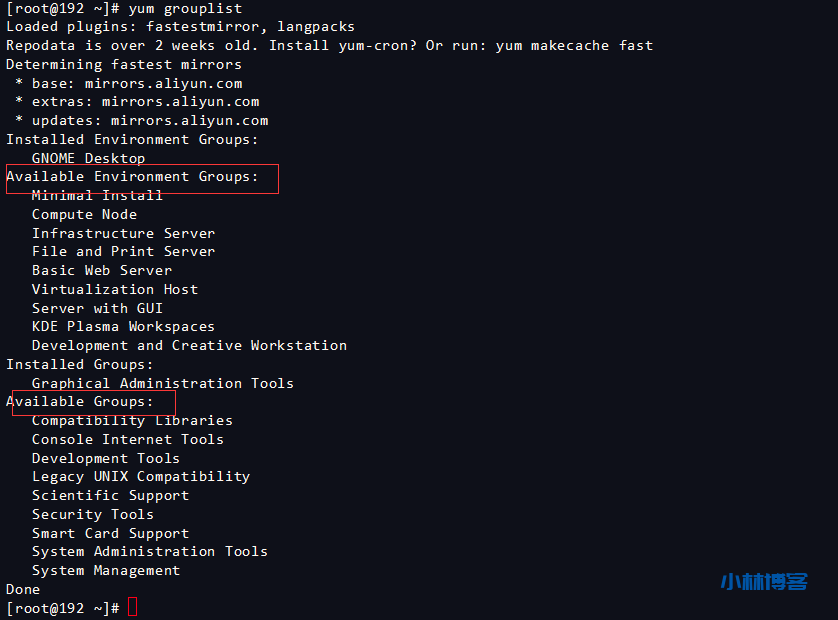
Task: Click the 'Basic Web Server' entry
Action: pyautogui.click(x=101, y=270)
